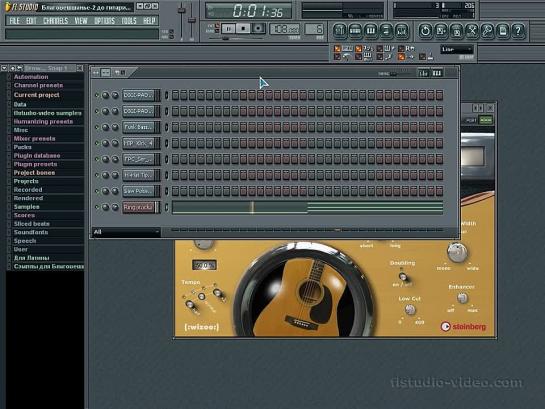Open the Line snap dropdown
The height and width of the screenshot is (409, 545).
click(457, 49)
